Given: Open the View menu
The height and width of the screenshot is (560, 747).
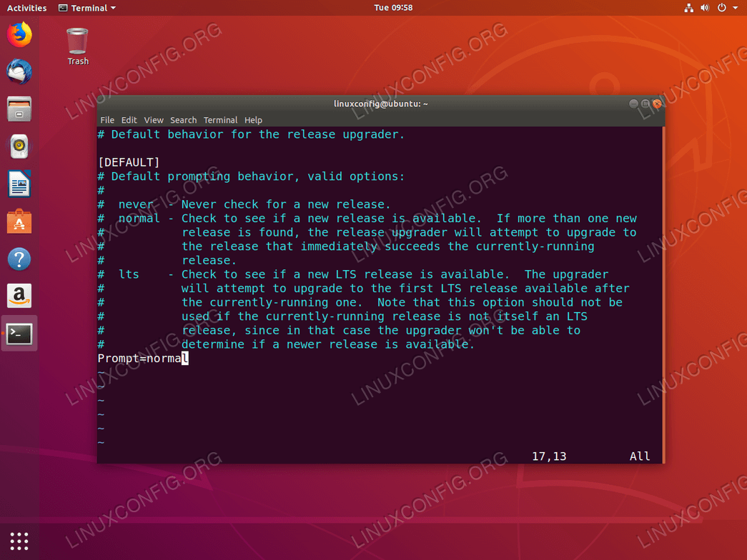Looking at the screenshot, I should (x=154, y=120).
